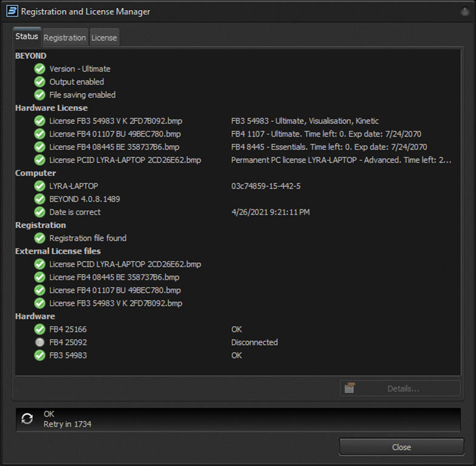Click green check beside File saving enabled

point(40,95)
